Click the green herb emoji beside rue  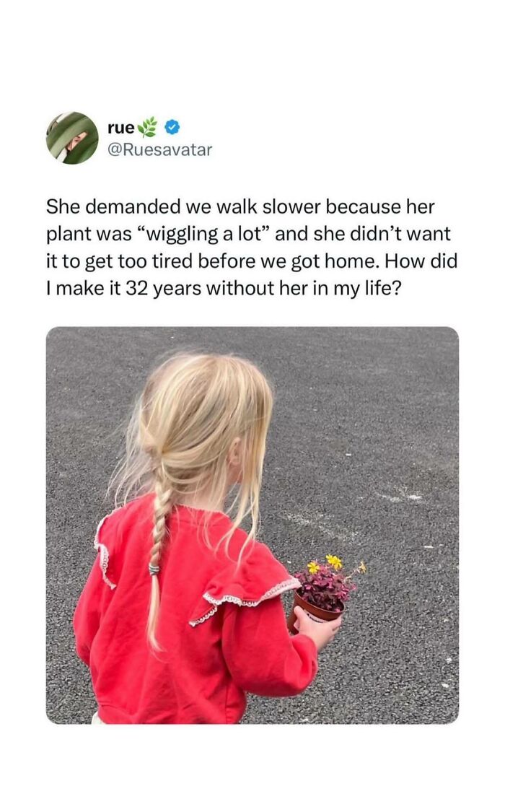pos(149,127)
